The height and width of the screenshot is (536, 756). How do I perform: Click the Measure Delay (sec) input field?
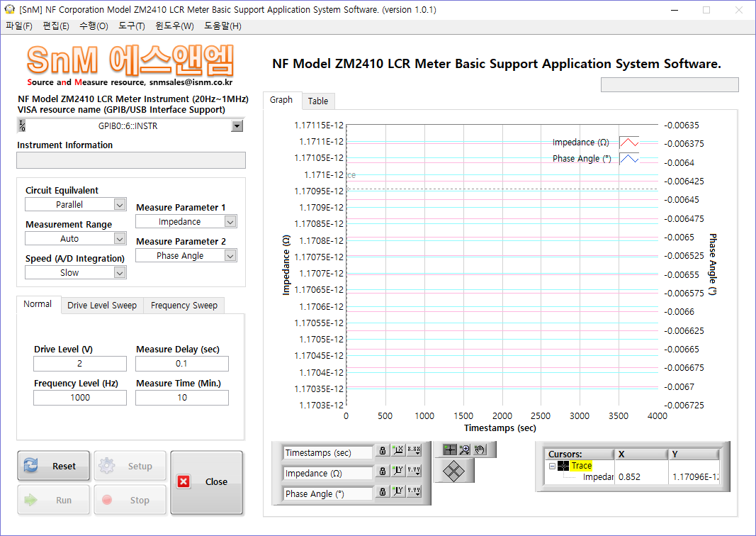[x=182, y=363]
